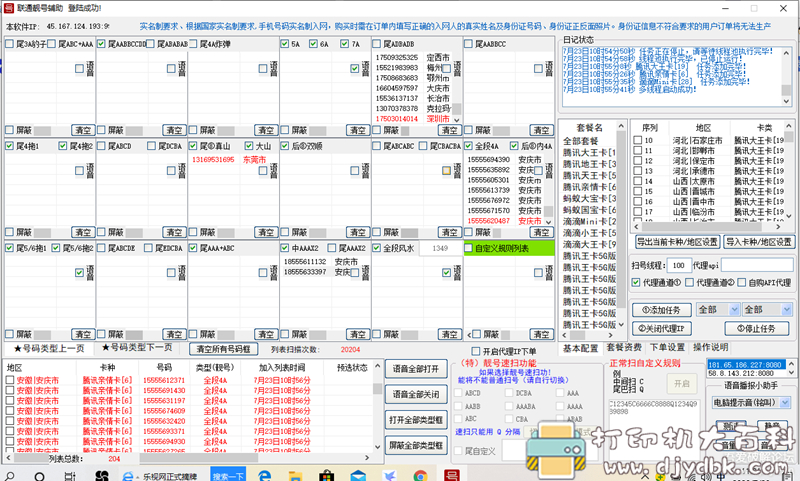Go to ★号码类型上一页
800x481 pixels.
point(49,348)
